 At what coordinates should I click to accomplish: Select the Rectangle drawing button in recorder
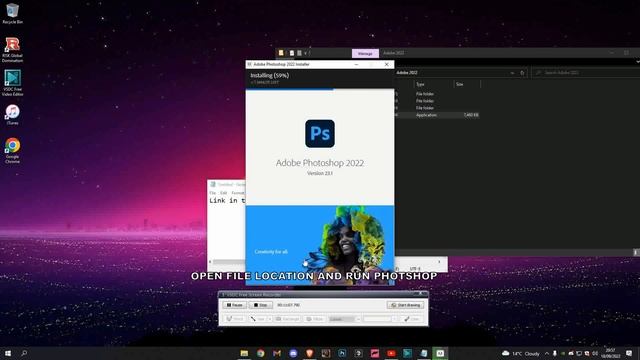point(287,319)
